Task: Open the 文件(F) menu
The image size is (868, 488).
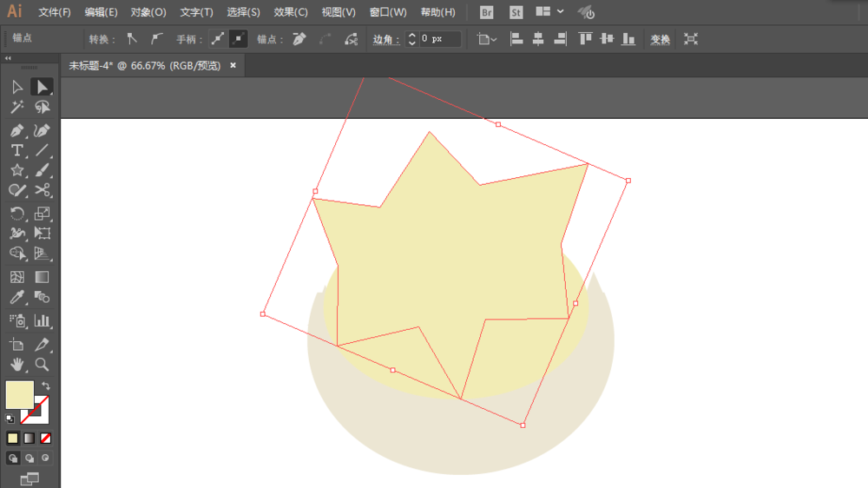Action: [x=54, y=12]
